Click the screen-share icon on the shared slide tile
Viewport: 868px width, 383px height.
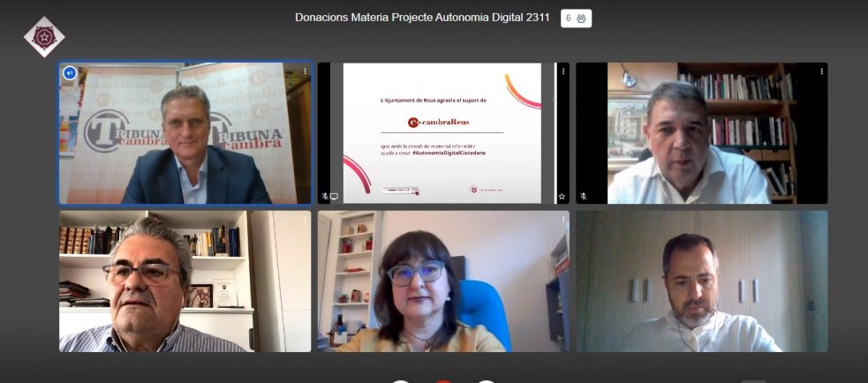pos(334,196)
